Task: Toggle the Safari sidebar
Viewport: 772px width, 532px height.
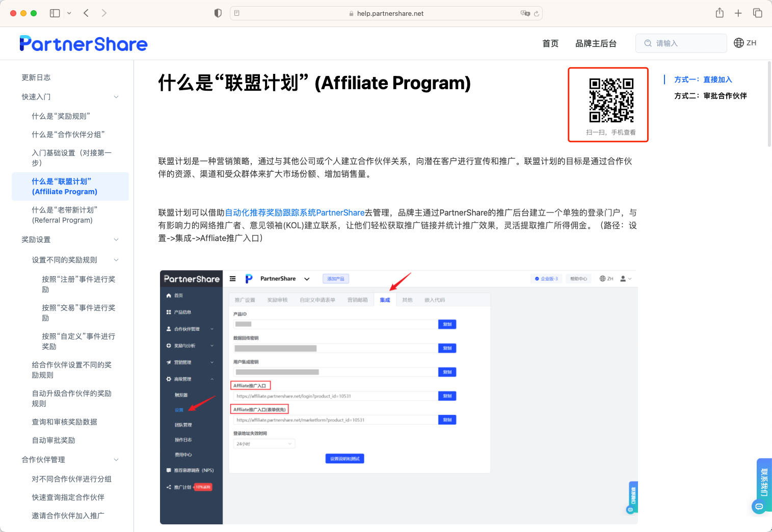Action: 55,13
